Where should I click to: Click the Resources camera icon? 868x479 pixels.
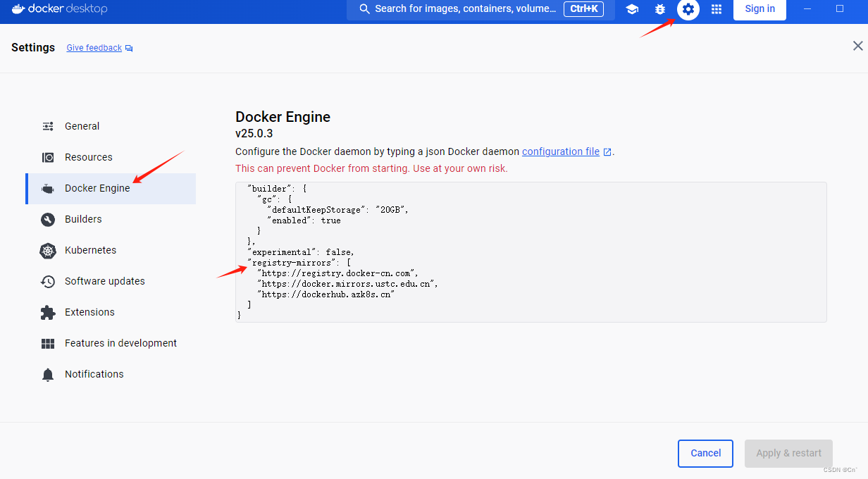click(48, 157)
